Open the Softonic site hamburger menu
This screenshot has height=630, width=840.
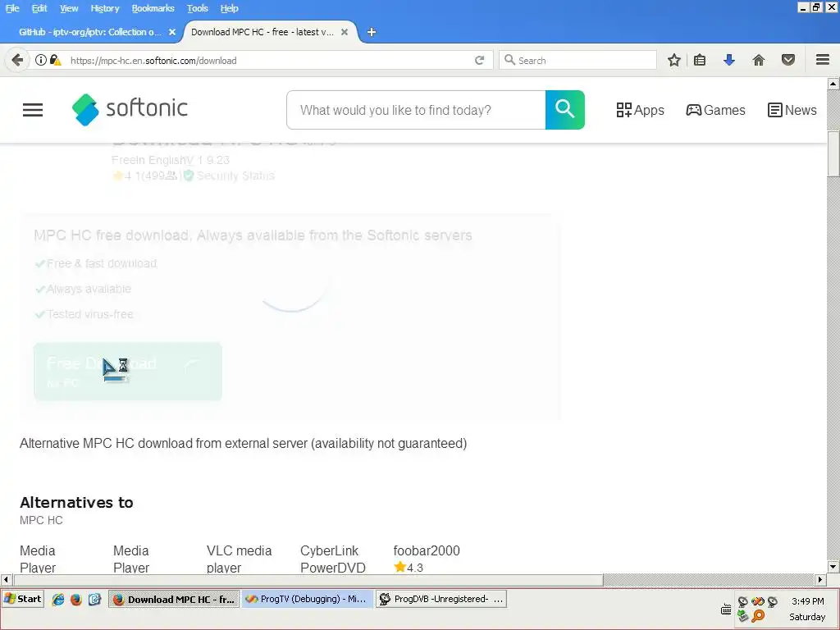pyautogui.click(x=33, y=110)
